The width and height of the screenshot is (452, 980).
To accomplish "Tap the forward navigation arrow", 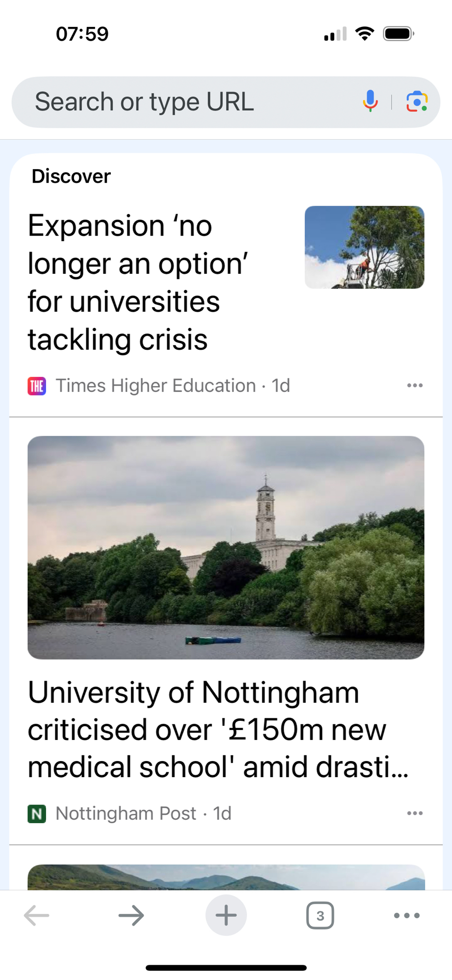I will click(131, 915).
